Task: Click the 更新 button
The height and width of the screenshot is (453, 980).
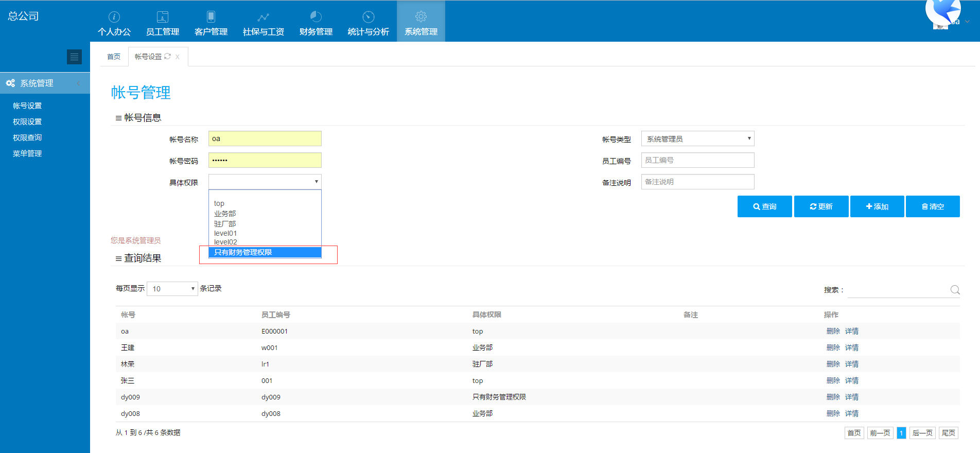Action: [x=821, y=206]
